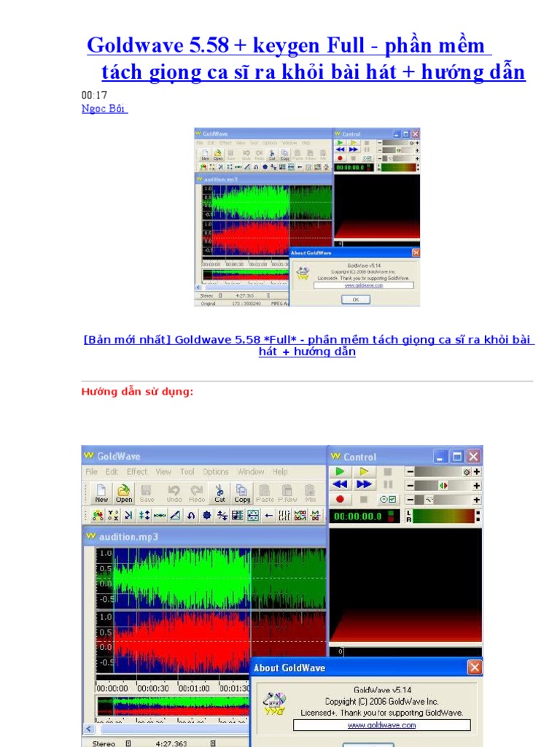The height and width of the screenshot is (747, 560).
Task: Click the left-arrow effect icon in effects bar
Action: (268, 515)
